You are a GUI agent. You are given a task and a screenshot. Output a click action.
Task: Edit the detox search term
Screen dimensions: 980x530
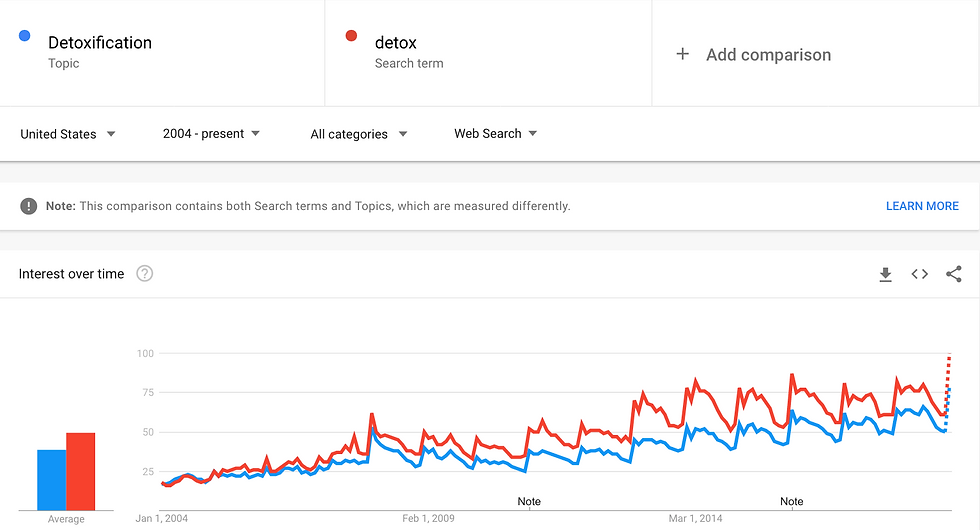tap(396, 42)
